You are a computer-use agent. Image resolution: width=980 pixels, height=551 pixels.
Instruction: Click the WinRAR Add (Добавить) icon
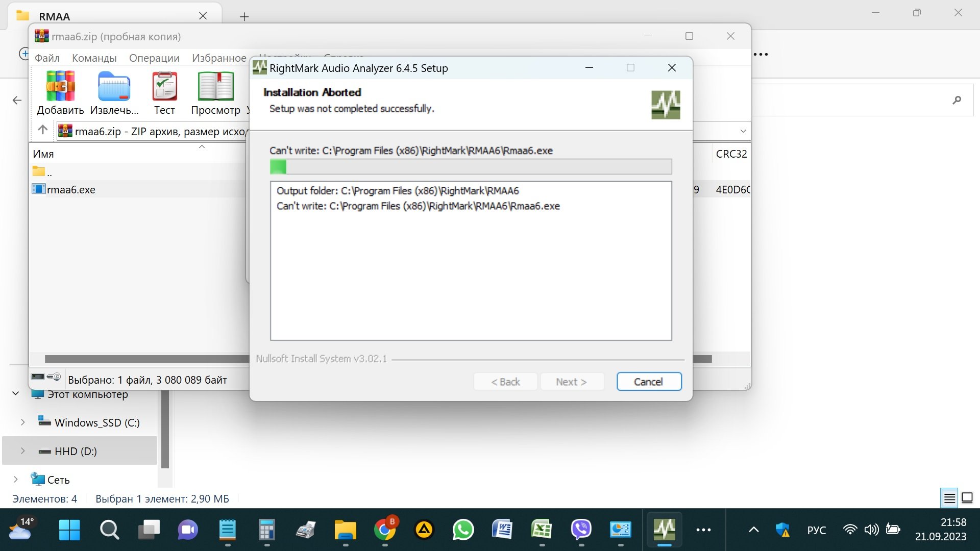(60, 87)
